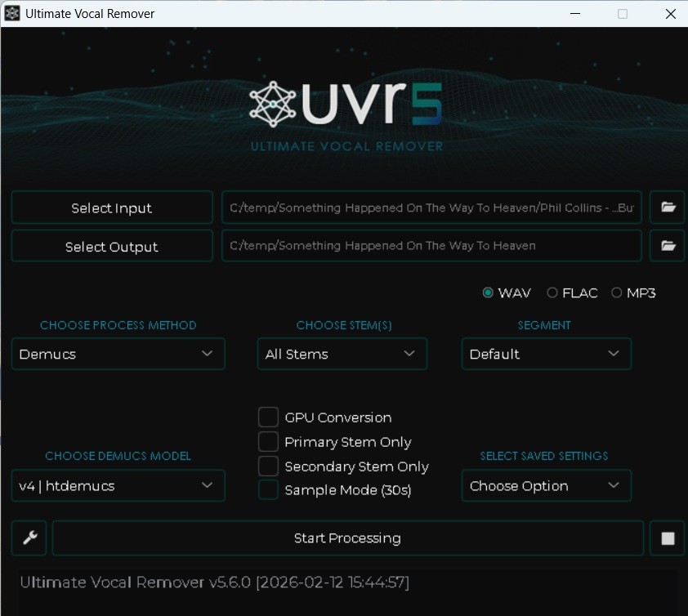Enable the GPU Conversion checkbox
This screenshot has width=688, height=616.
(x=269, y=417)
